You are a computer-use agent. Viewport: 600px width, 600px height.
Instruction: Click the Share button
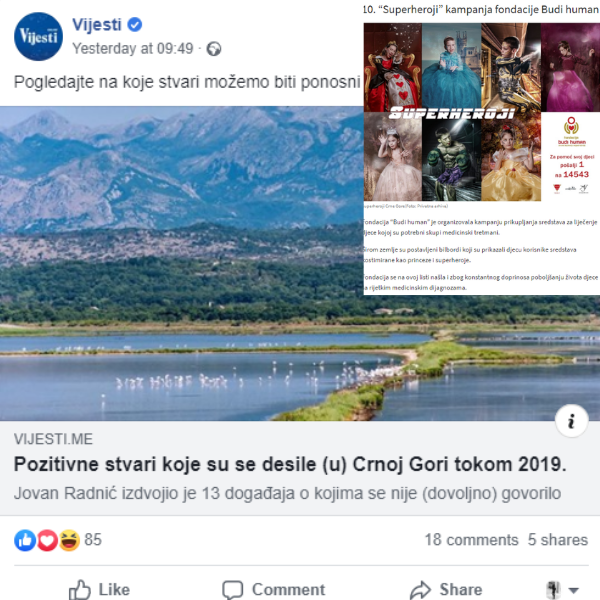click(446, 589)
